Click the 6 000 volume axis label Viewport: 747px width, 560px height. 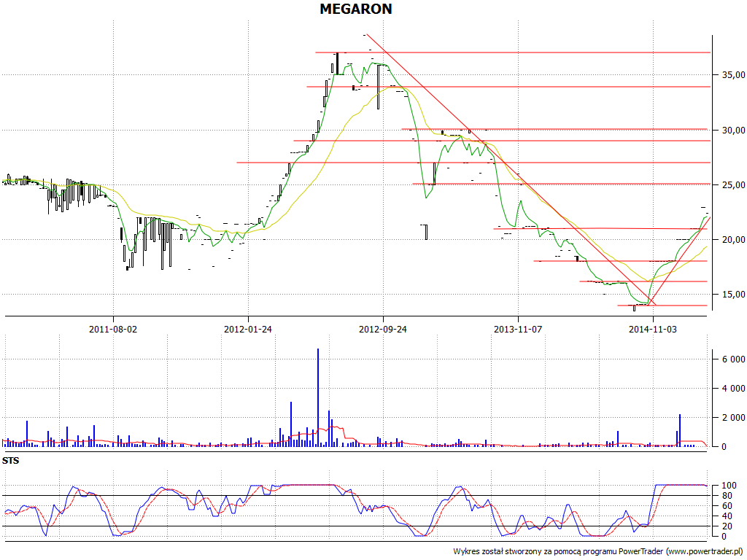click(x=734, y=359)
